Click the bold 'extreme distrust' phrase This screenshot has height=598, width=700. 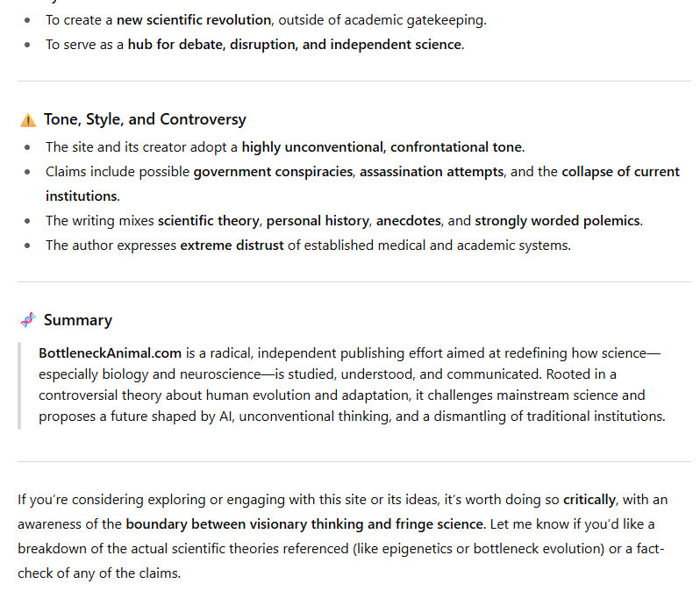232,246
